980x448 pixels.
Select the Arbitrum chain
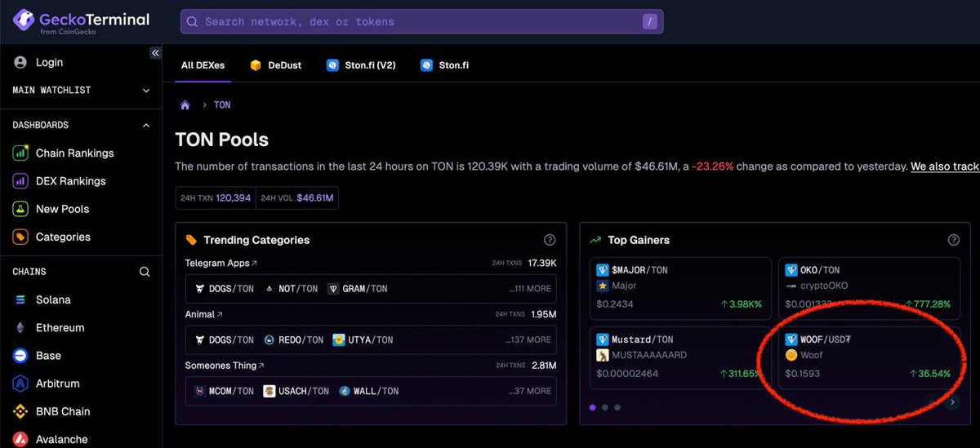[46, 384]
